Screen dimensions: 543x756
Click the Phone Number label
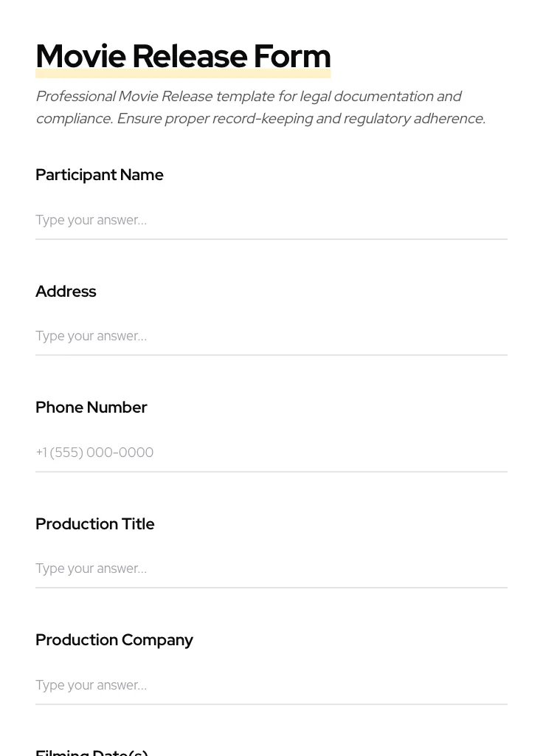pyautogui.click(x=91, y=408)
